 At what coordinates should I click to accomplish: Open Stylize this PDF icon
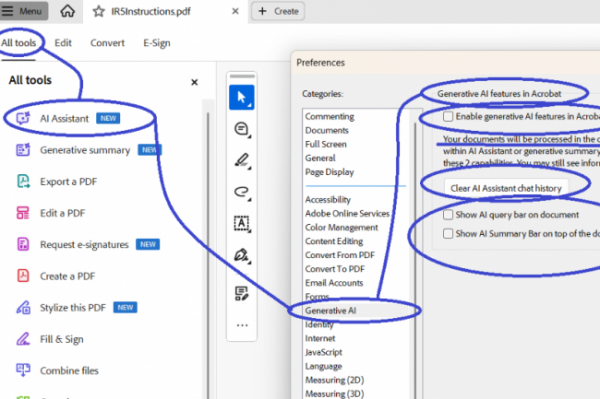[23, 307]
